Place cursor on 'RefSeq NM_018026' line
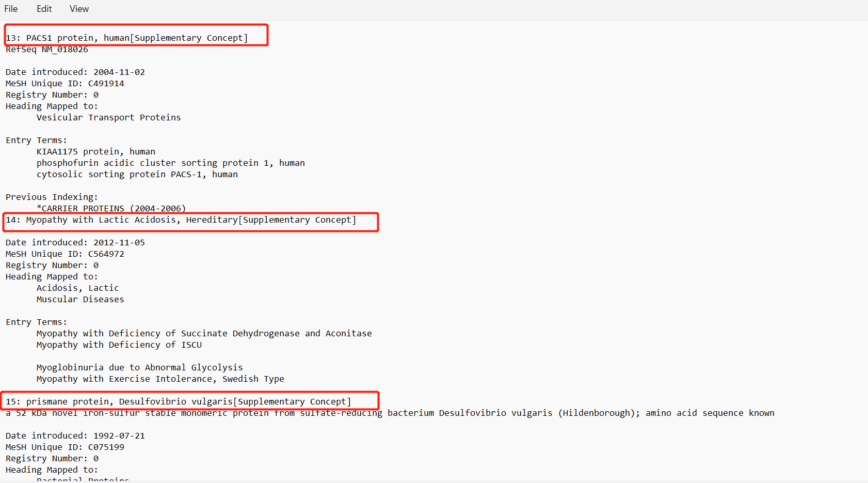The width and height of the screenshot is (868, 483). tap(47, 50)
